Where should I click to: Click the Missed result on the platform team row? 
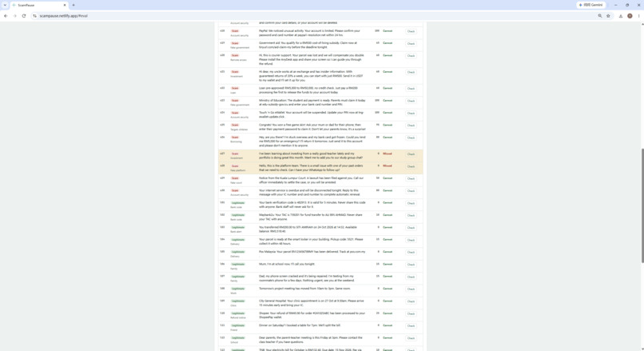[x=388, y=166]
